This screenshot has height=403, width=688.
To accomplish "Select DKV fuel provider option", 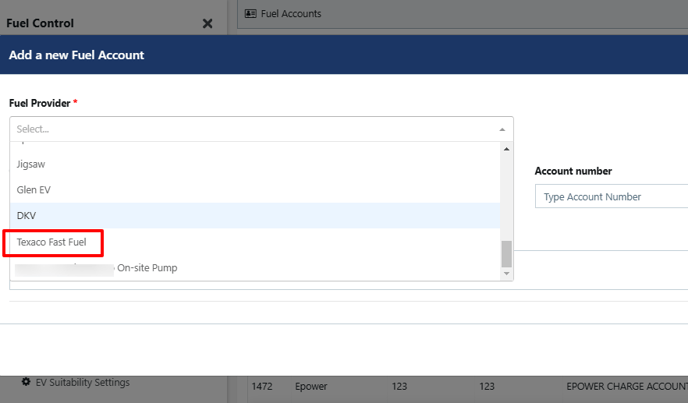I will [x=255, y=216].
